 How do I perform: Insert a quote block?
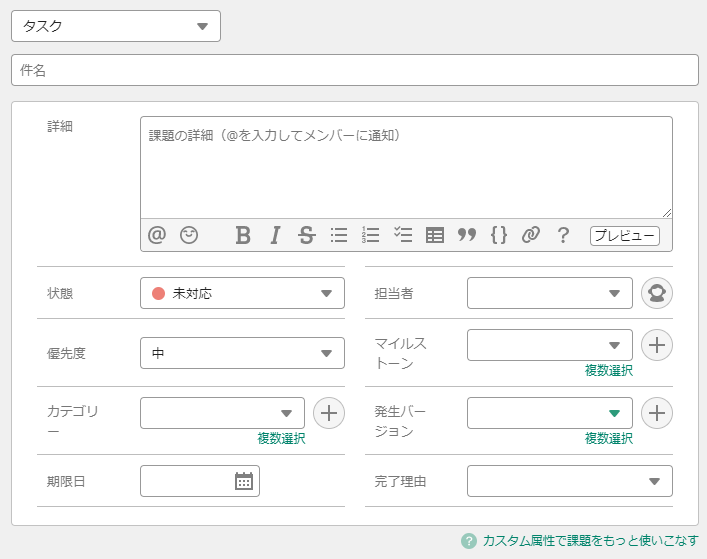point(467,235)
